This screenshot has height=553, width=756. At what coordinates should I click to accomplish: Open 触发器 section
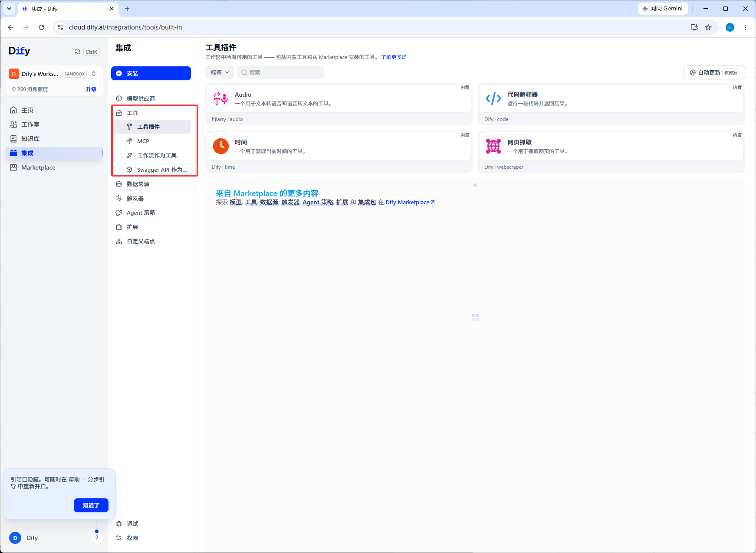(x=151, y=198)
